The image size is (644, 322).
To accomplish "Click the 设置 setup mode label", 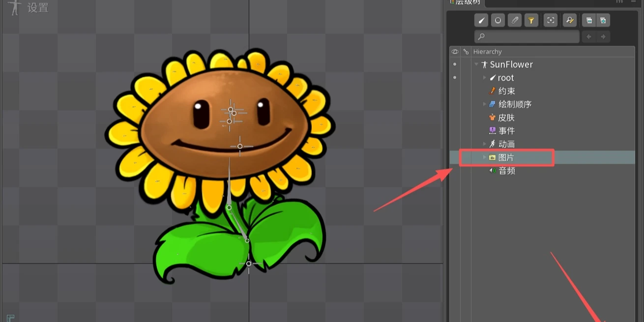I will point(37,8).
